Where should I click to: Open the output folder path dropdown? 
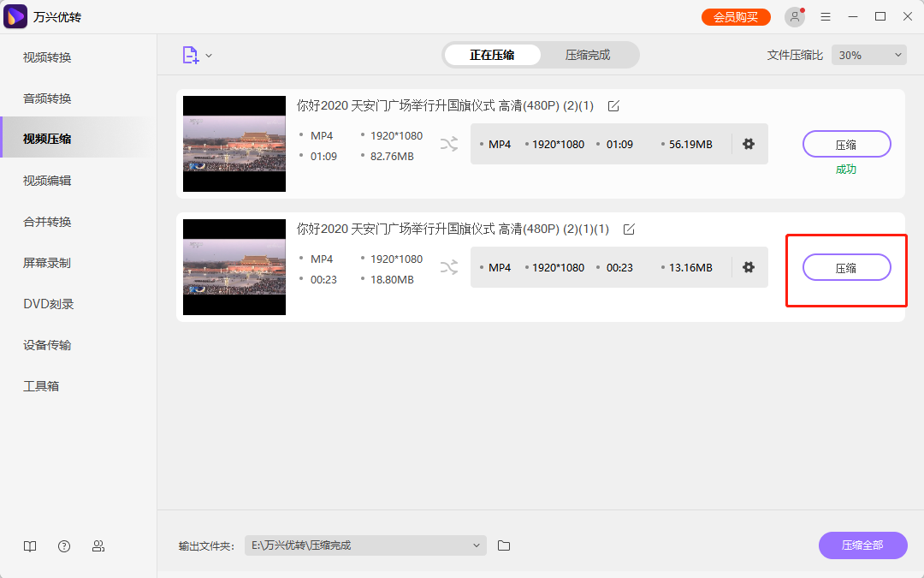[x=477, y=545]
